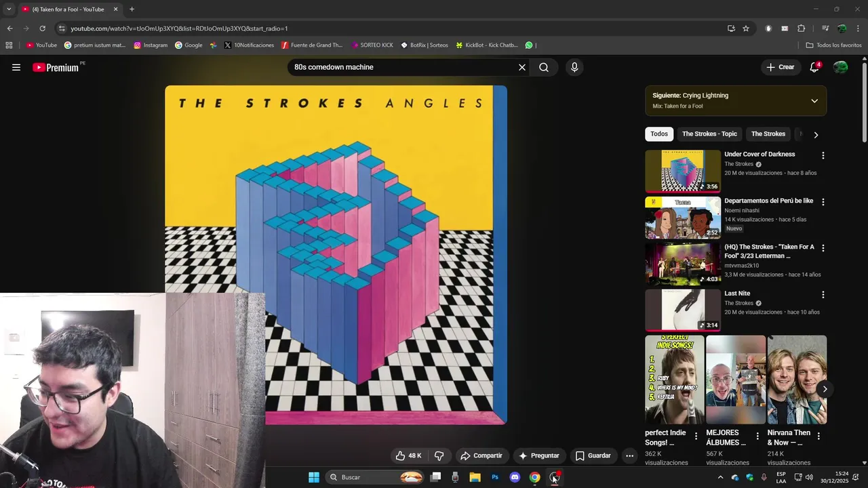
Task: Open Photoshop from taskbar
Action: point(495,477)
